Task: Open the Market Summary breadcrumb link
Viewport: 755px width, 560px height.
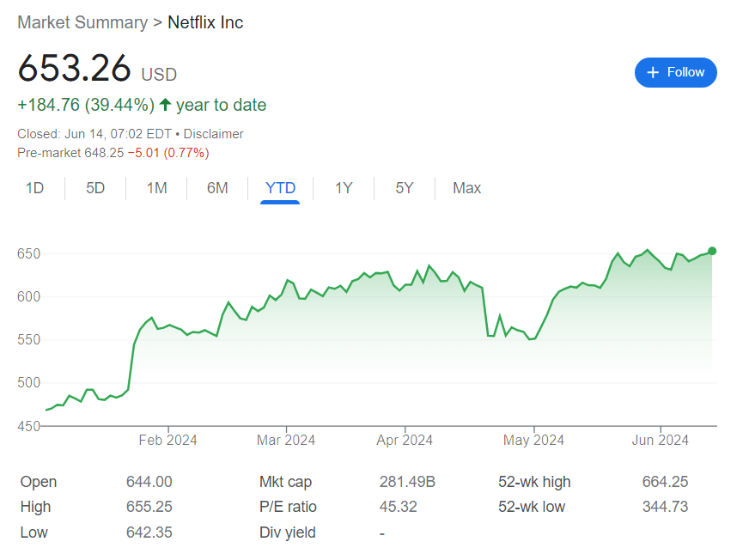Action: (82, 22)
